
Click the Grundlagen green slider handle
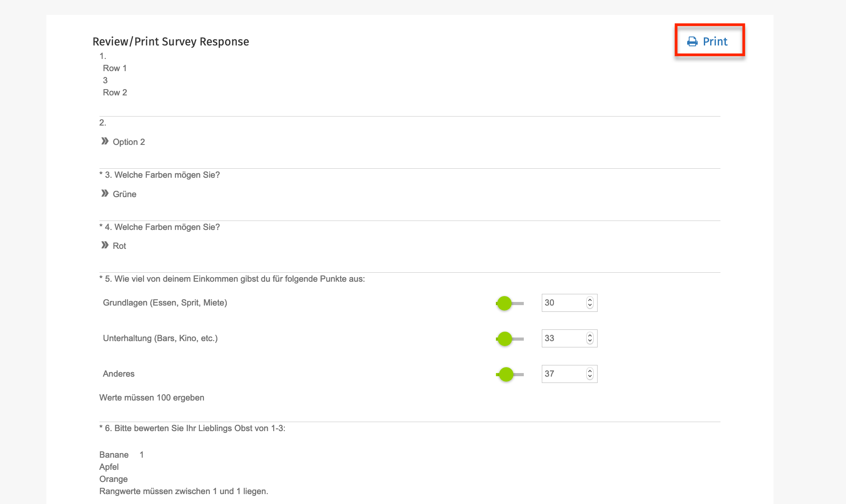click(x=504, y=303)
